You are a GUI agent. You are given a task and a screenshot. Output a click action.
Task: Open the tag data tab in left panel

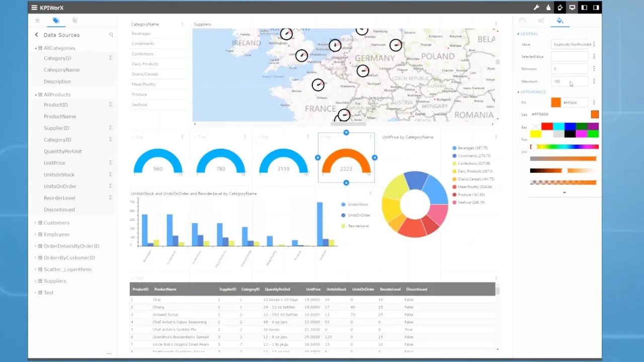click(56, 20)
